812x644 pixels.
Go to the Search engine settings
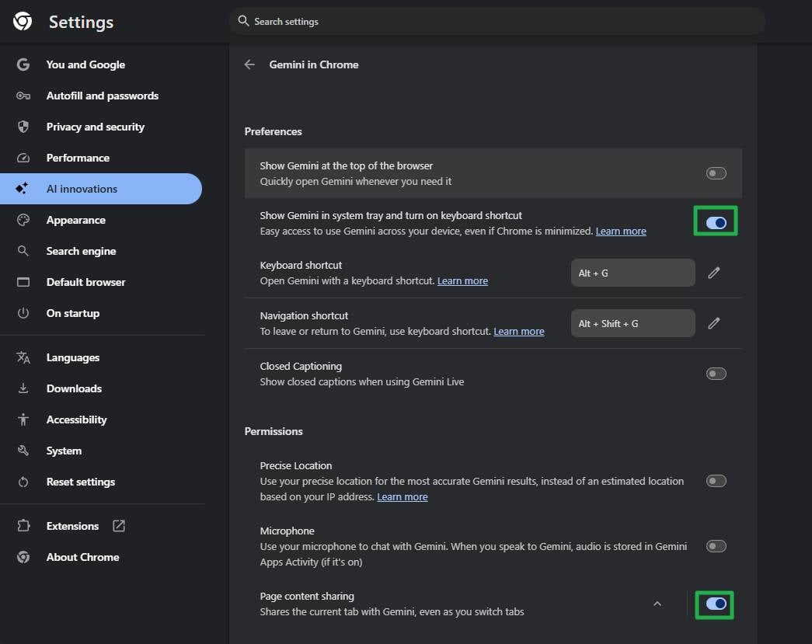[x=81, y=251]
